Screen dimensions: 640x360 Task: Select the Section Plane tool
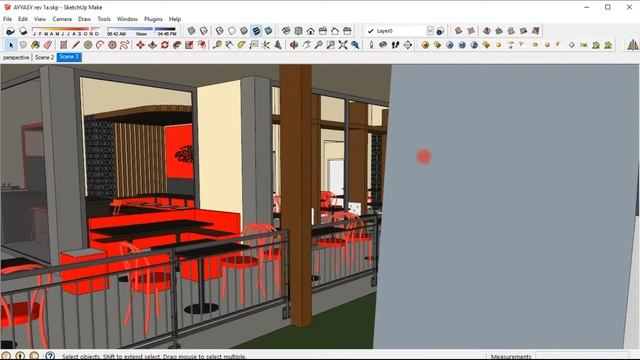click(x=408, y=45)
